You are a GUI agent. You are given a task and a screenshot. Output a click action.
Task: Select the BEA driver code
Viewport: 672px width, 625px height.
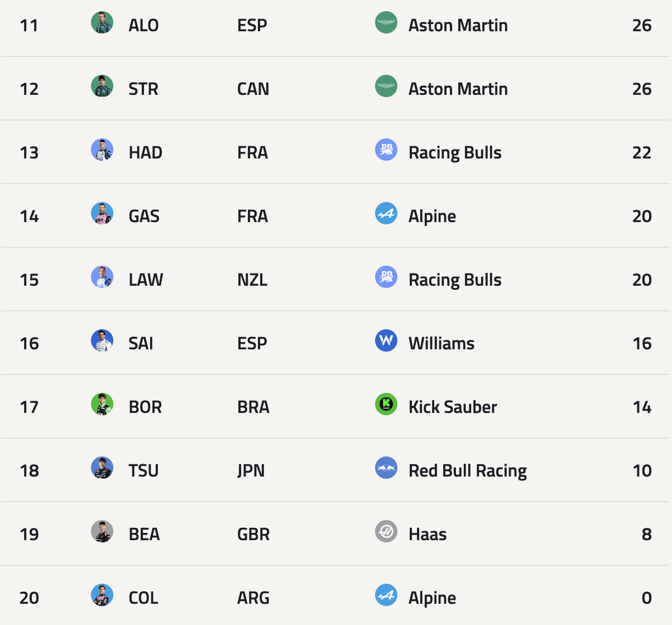(x=144, y=534)
